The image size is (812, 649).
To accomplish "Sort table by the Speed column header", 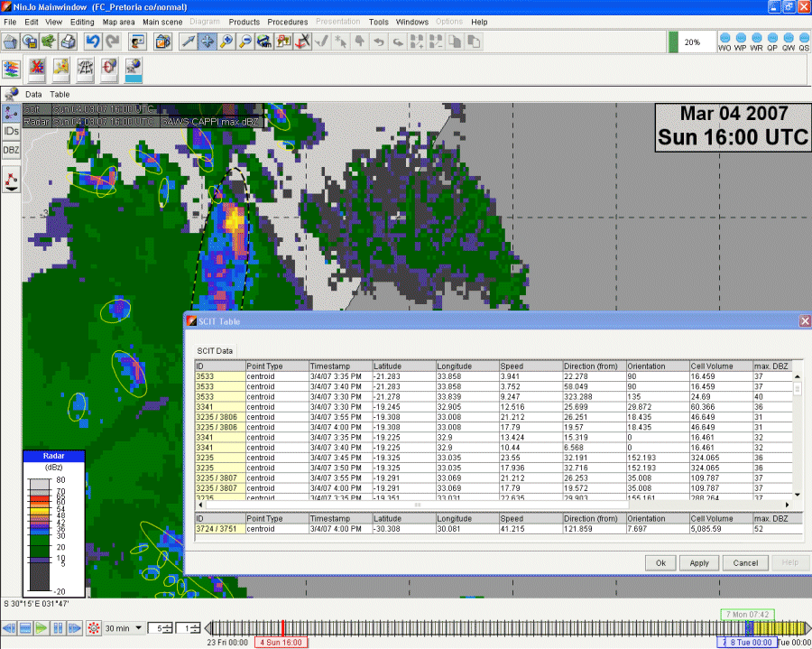I will click(x=531, y=366).
